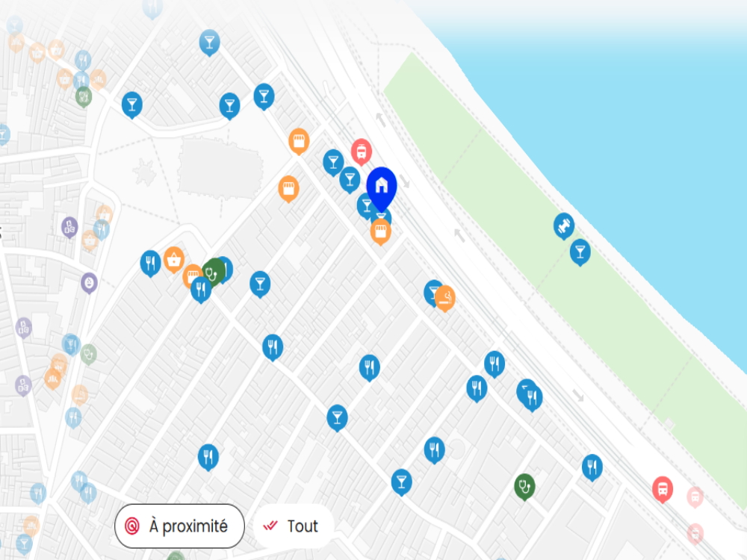Image resolution: width=747 pixels, height=560 pixels.
Task: Toggle the À proximité filter
Action: coord(179,526)
